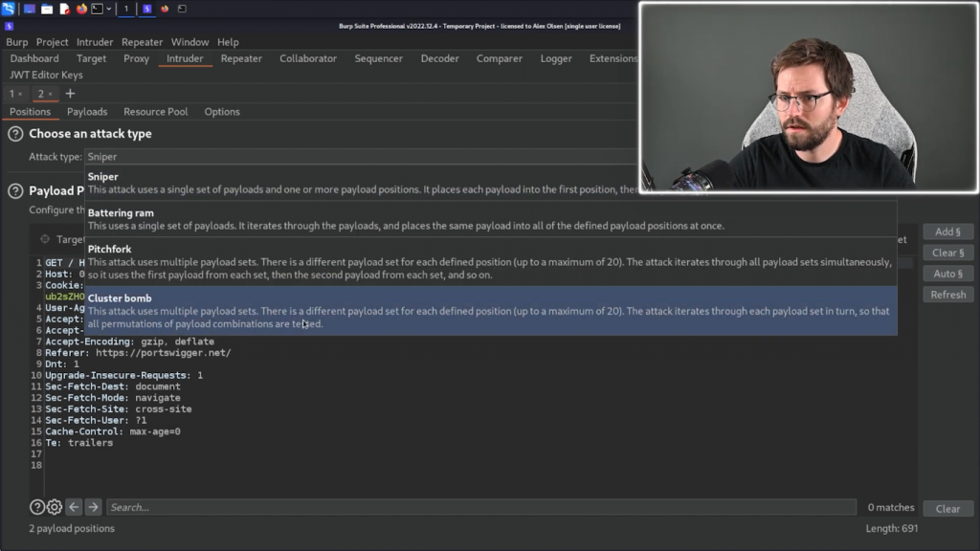Viewport: 980px width, 551px height.
Task: Choose Sniper attack type from list
Action: click(x=491, y=183)
